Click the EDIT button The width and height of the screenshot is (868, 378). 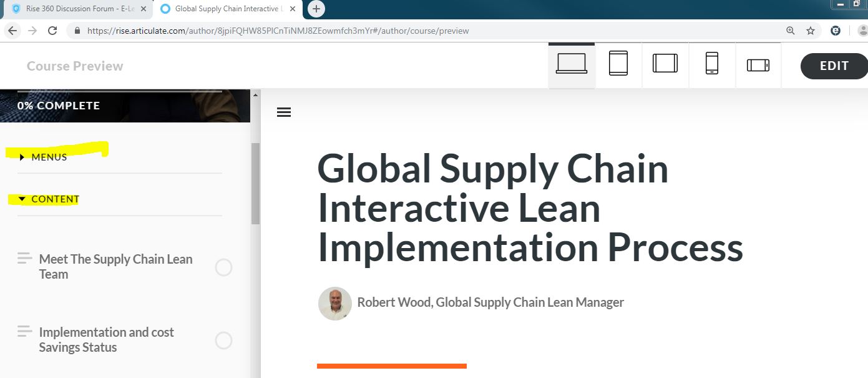point(834,66)
